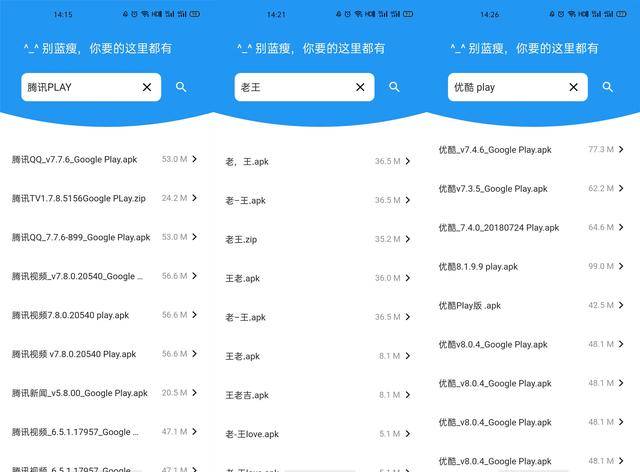Screen dimensions: 640x472
Task: Tap the 别蓝瘦 header above 老王 search
Action: click(311, 49)
